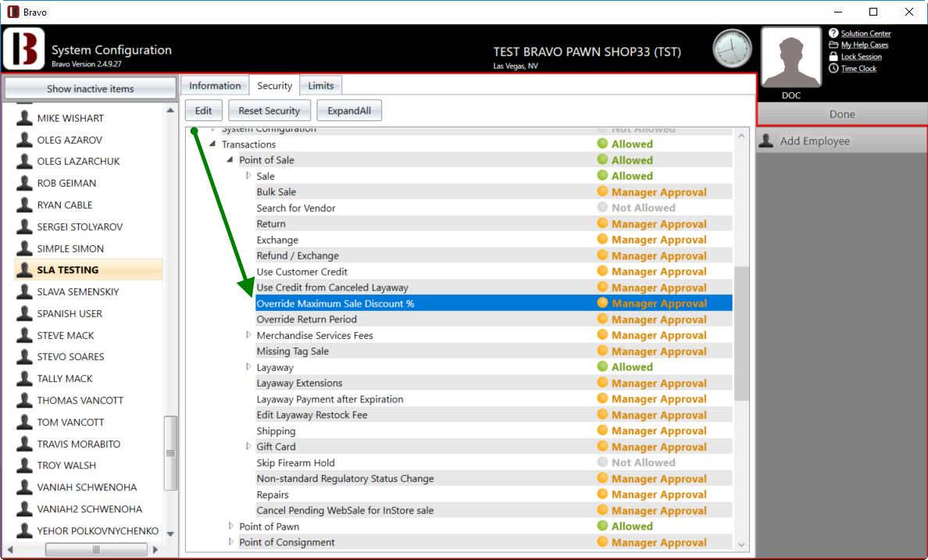928x560 pixels.
Task: Click the person icon beside TROY WALSH
Action: [24, 465]
